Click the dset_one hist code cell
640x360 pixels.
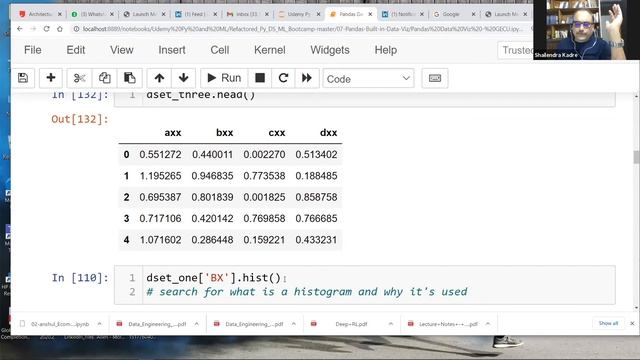364,285
